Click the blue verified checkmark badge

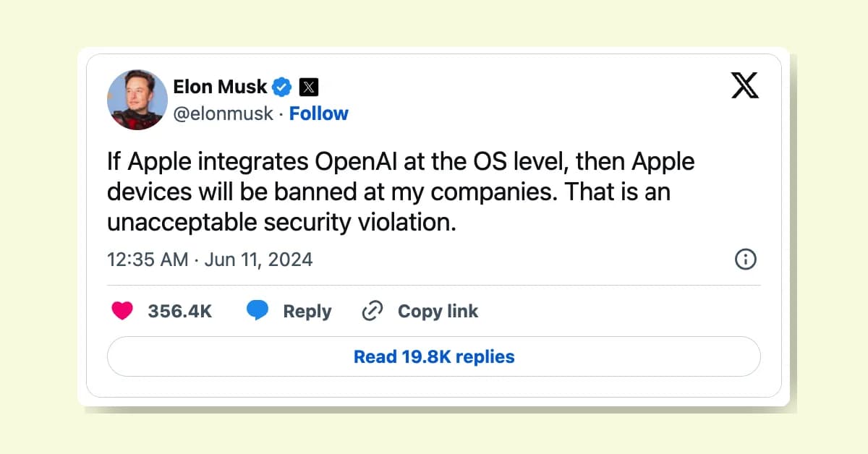click(x=281, y=86)
